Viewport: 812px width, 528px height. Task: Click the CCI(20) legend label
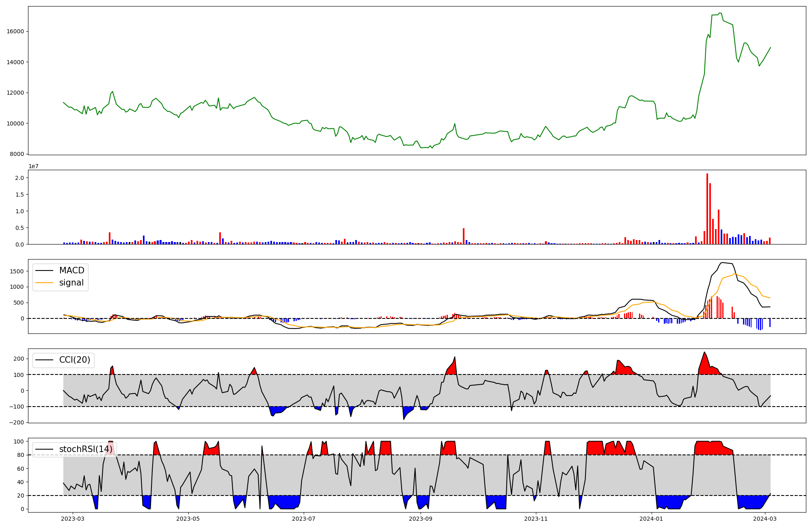[x=75, y=360]
